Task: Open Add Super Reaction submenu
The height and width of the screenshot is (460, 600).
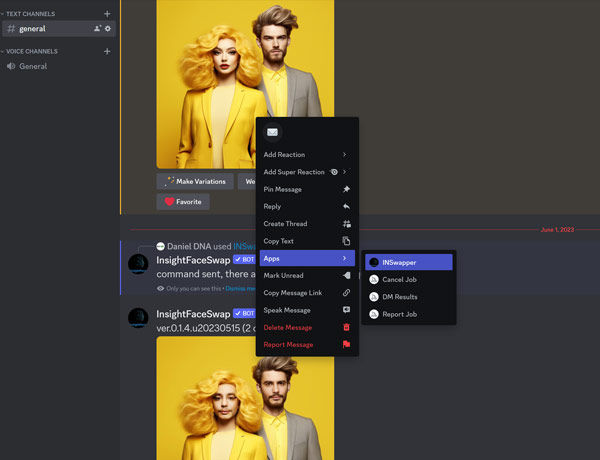Action: pos(307,172)
